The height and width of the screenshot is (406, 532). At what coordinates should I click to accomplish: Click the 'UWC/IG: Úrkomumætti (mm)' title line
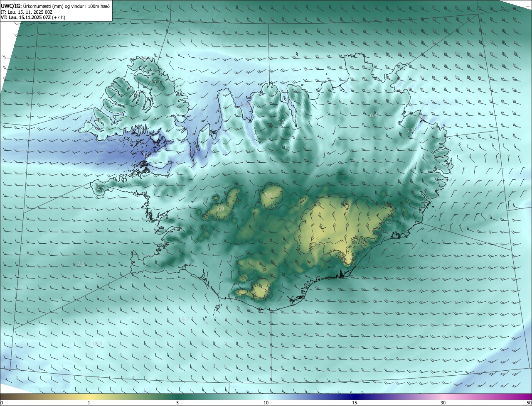point(55,6)
